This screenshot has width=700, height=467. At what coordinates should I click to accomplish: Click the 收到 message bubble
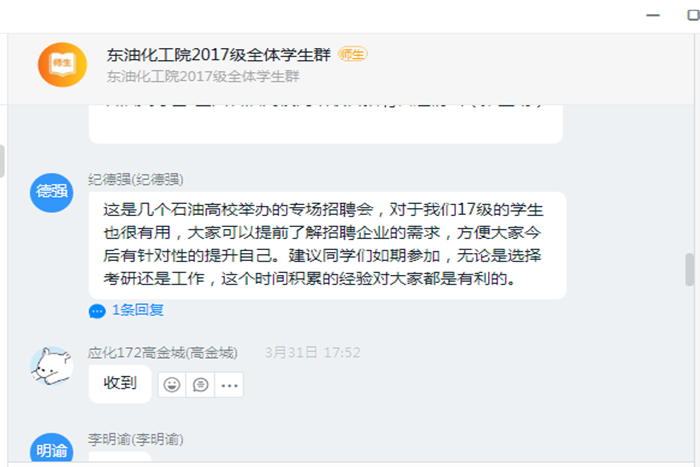point(120,384)
